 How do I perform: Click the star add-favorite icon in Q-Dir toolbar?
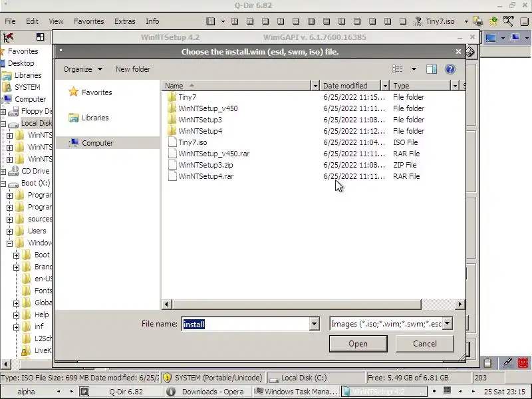tap(493, 21)
